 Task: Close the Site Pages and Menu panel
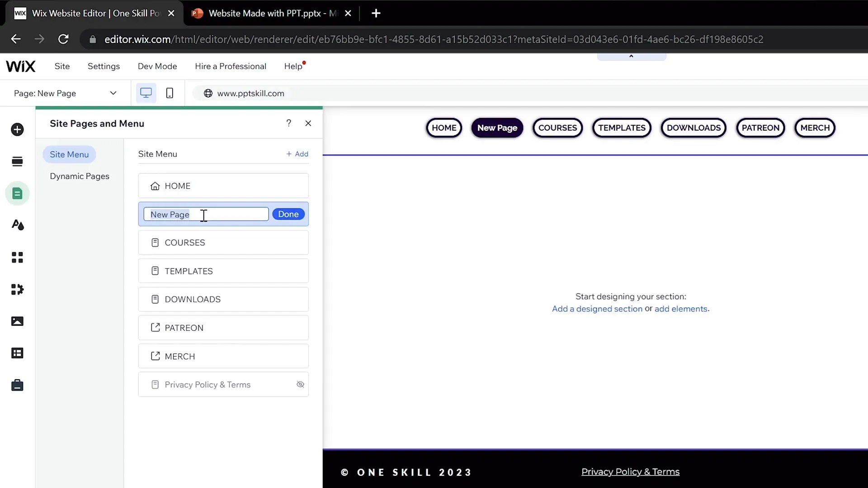(308, 123)
